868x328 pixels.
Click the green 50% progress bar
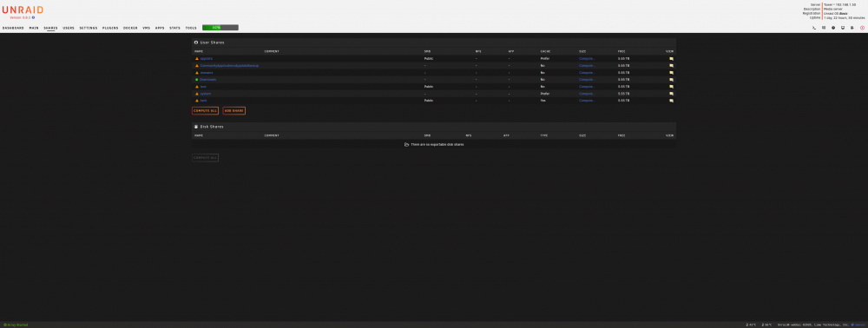click(x=220, y=27)
